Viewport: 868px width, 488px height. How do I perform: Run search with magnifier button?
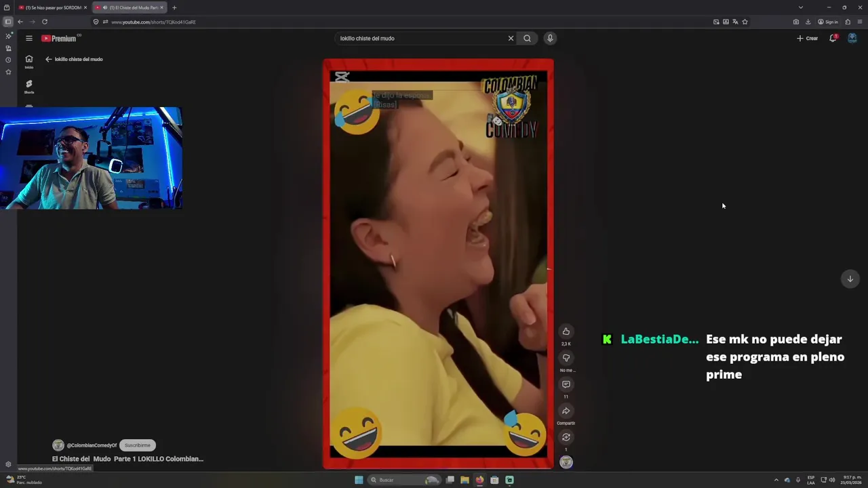pos(527,38)
